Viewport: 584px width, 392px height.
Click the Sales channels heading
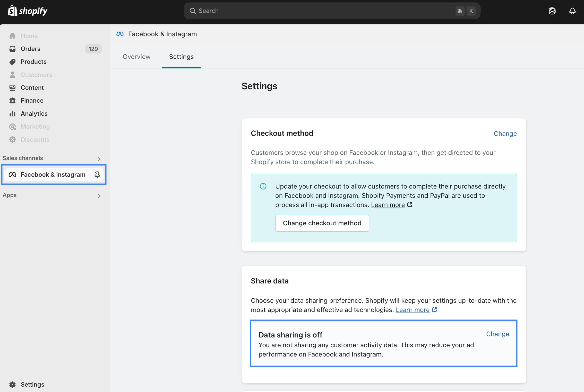[x=23, y=158]
